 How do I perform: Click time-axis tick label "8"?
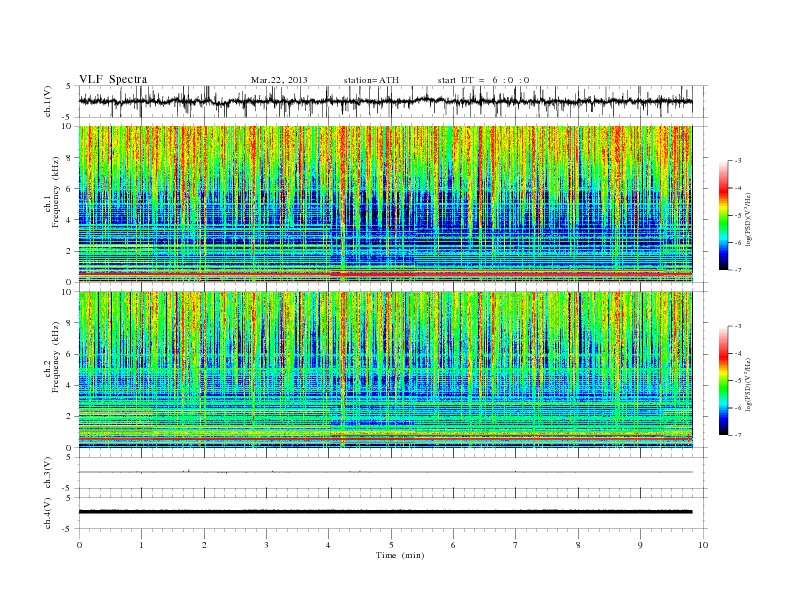click(x=578, y=545)
